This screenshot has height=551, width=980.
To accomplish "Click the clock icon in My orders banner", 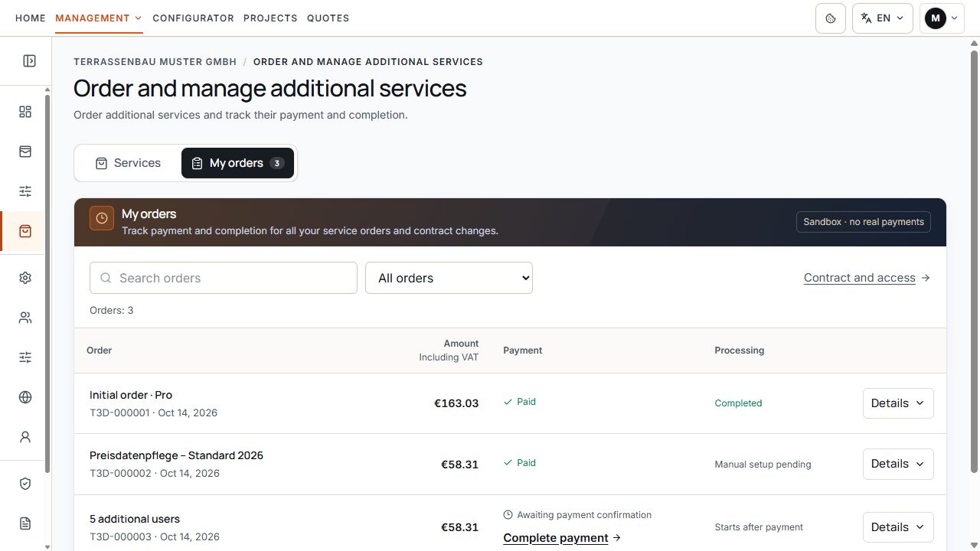I will click(x=102, y=218).
